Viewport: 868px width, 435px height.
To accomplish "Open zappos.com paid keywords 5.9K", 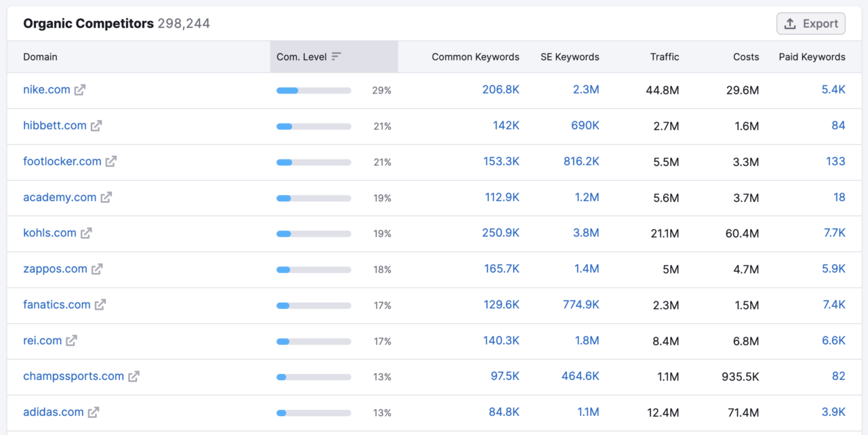I will (x=833, y=269).
